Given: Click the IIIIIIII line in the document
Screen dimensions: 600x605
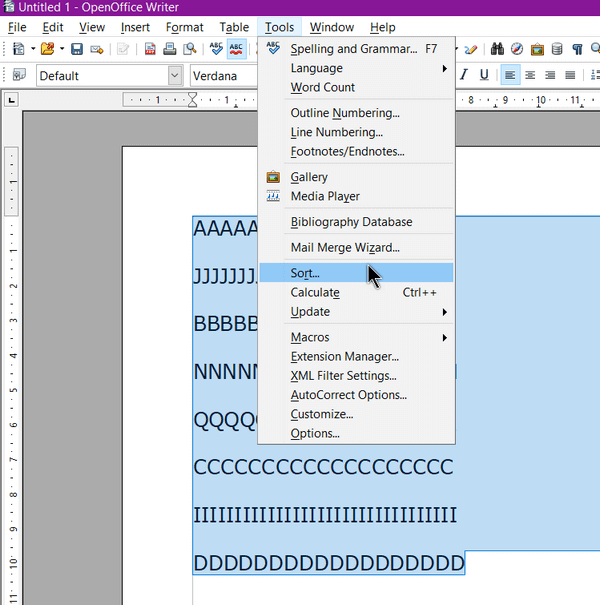Looking at the screenshot, I should point(325,515).
